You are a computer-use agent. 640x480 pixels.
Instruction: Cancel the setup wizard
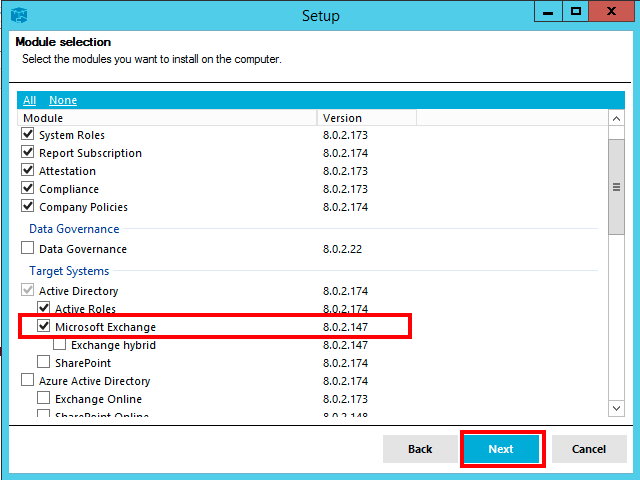pyautogui.click(x=589, y=449)
